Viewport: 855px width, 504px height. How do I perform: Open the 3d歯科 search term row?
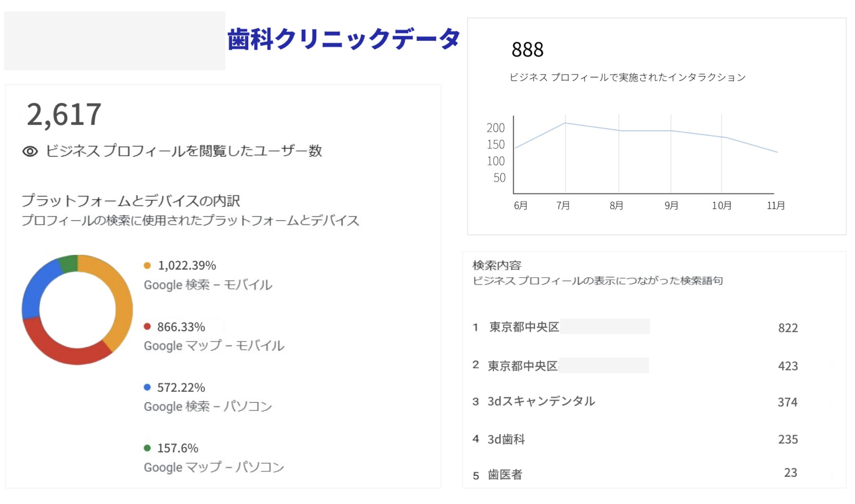[x=506, y=439]
